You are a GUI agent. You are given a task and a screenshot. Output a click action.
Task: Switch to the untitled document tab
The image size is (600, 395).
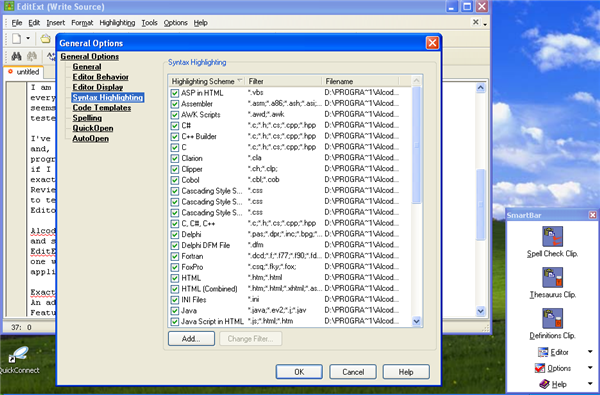tap(24, 72)
